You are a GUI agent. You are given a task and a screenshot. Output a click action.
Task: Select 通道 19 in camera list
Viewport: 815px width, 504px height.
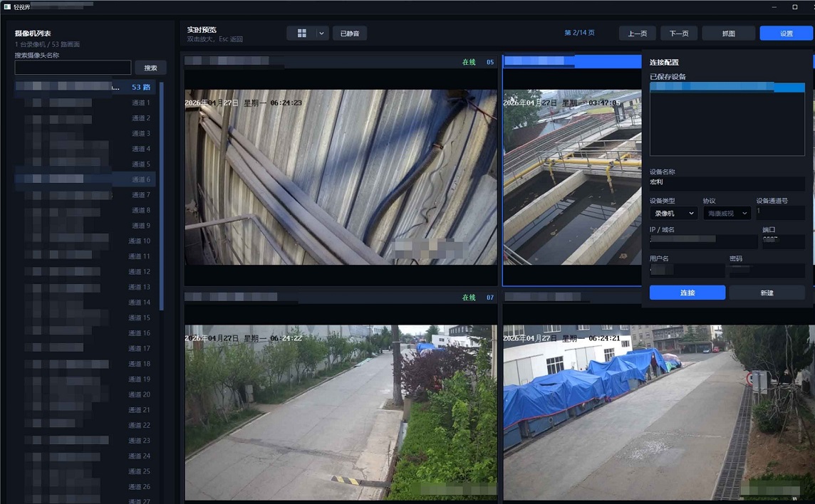coord(85,379)
